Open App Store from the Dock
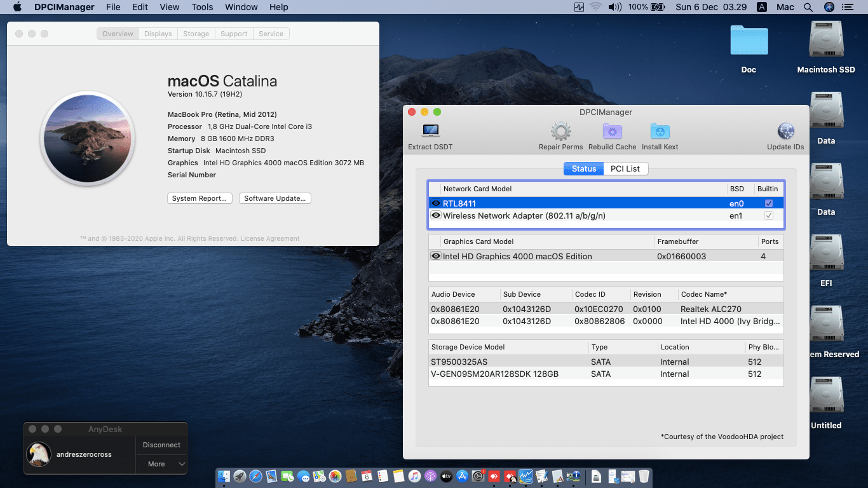 point(462,476)
